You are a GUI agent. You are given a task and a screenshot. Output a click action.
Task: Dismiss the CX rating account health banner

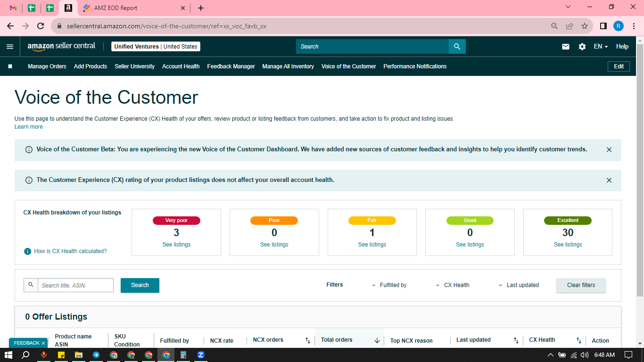point(609,180)
